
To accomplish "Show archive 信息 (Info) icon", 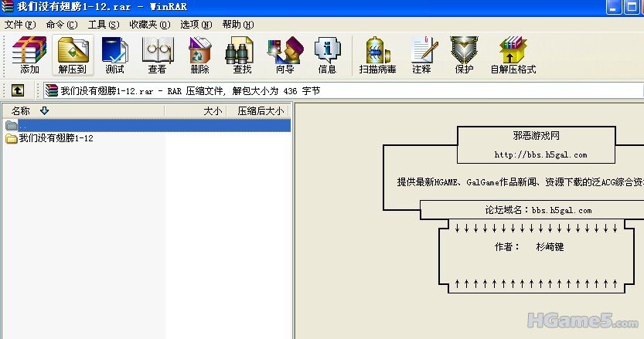I will (x=327, y=55).
